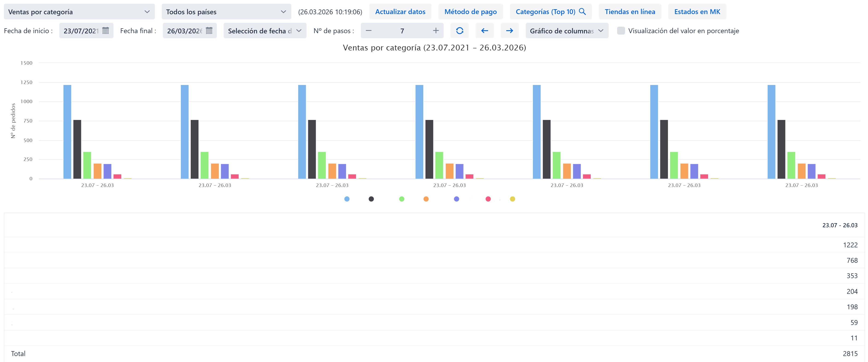Click the Estados en MK button
868x362 pixels.
697,12
